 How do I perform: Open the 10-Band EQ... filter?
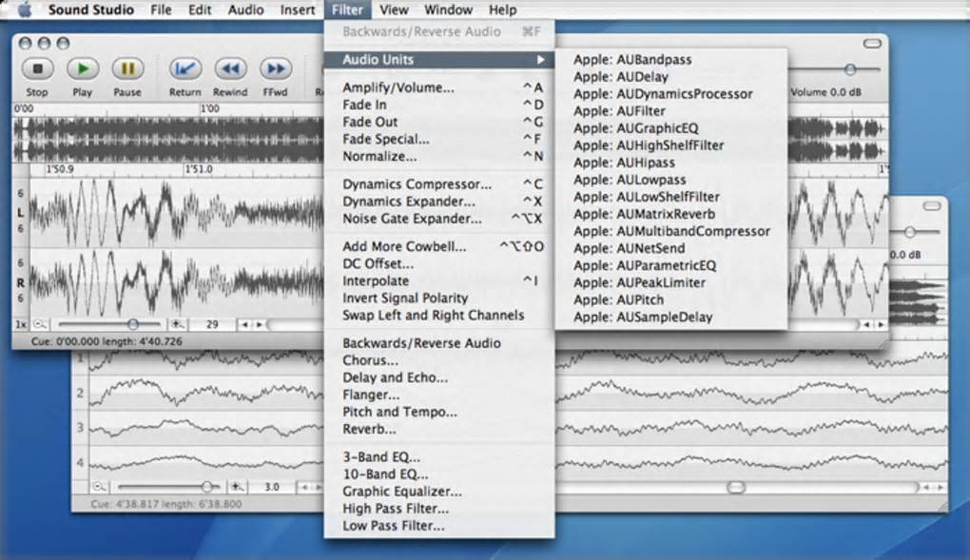click(439, 474)
